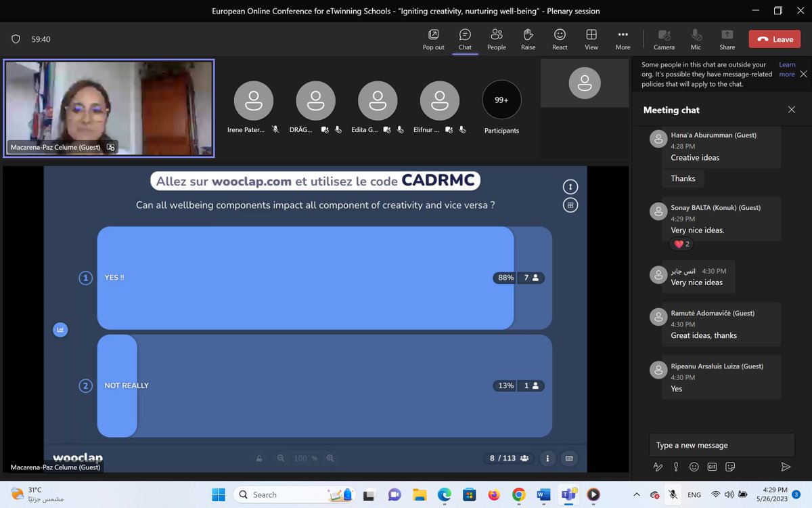Open the sticker picker in chat
The height and width of the screenshot is (508, 812).
click(x=730, y=467)
